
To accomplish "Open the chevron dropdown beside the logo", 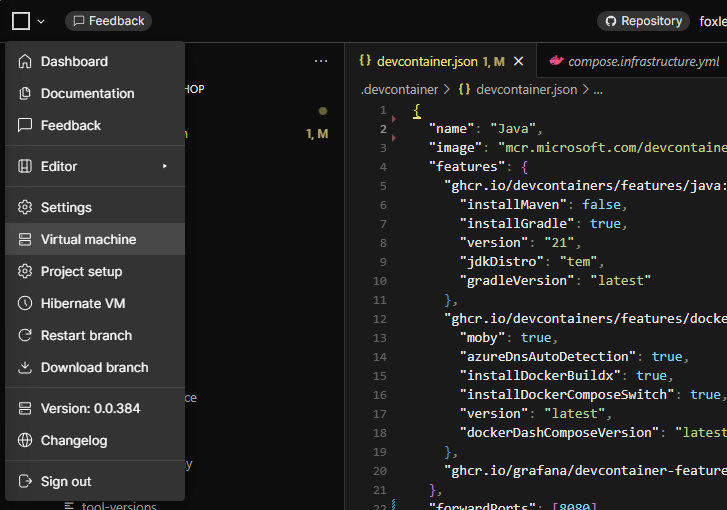I will pos(41,21).
